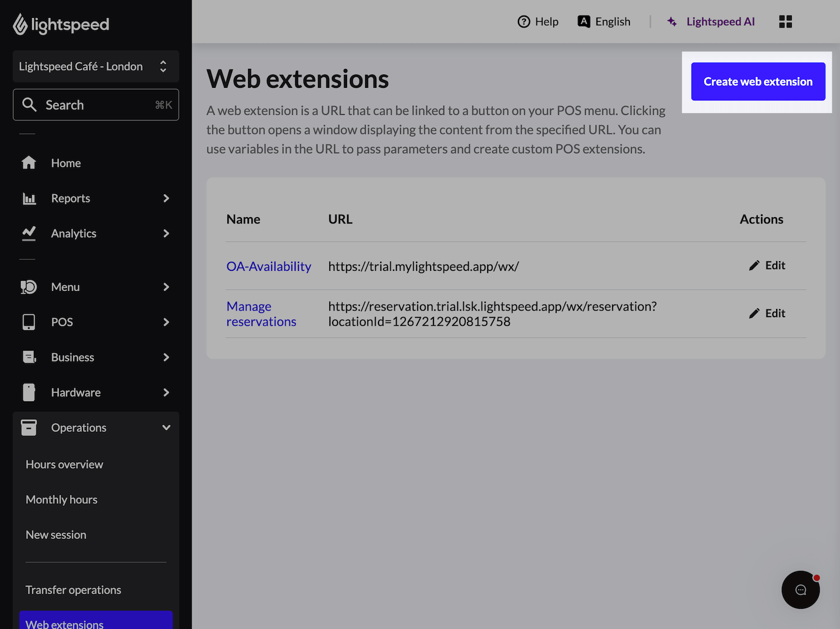This screenshot has height=629, width=840.
Task: Click the Analytics label in sidebar
Action: coord(73,233)
